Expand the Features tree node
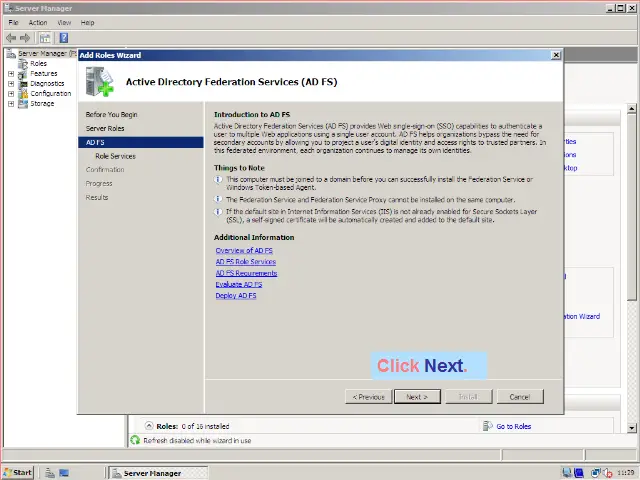Viewport: 640px width, 480px height. coord(11,74)
